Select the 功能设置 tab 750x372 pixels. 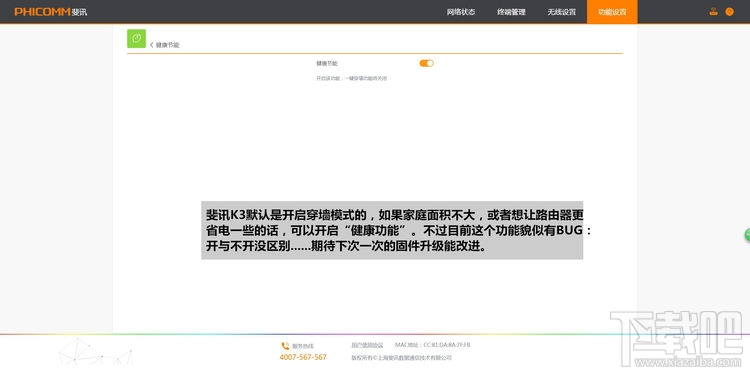pos(612,12)
